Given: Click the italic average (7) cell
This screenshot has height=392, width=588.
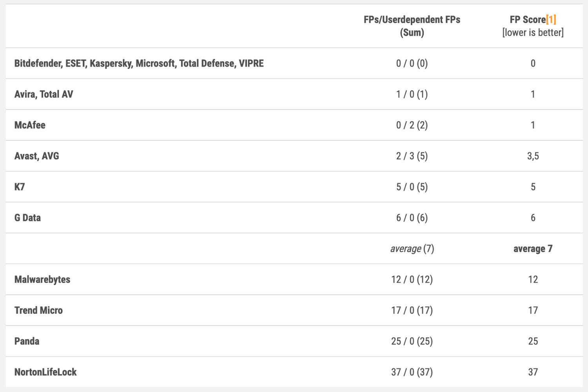Looking at the screenshot, I should click(412, 249).
